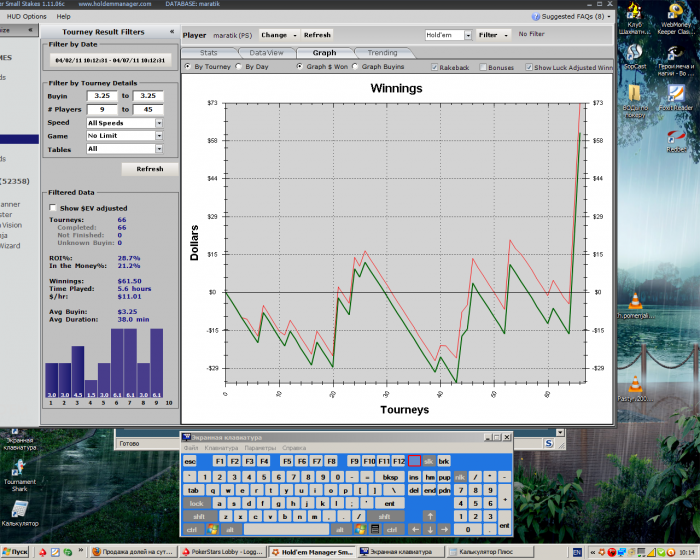Image resolution: width=700 pixels, height=560 pixels.
Task: Expand the Speed dropdown (All Speeds)
Action: coord(158,123)
